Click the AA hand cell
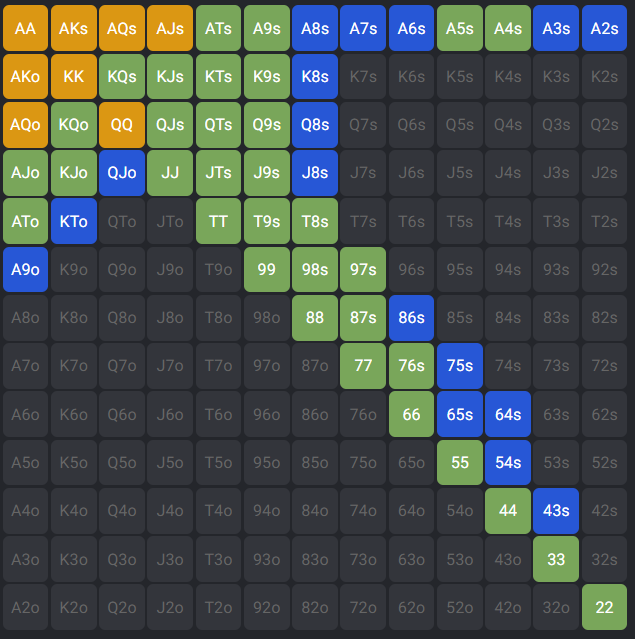The image size is (635, 639). click(x=26, y=28)
